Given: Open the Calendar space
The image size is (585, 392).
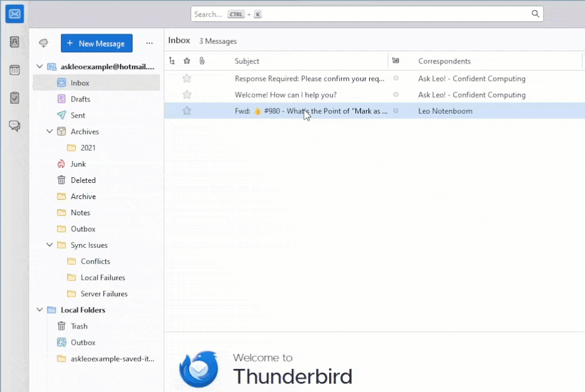Looking at the screenshot, I should (x=14, y=70).
